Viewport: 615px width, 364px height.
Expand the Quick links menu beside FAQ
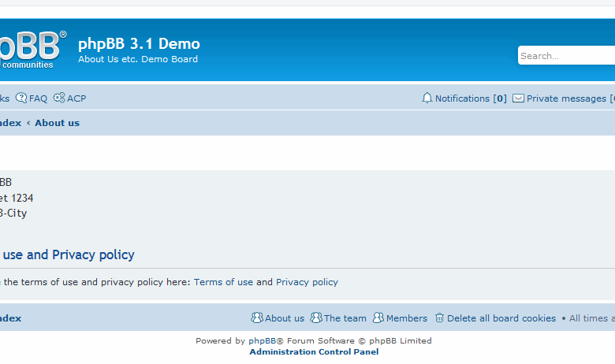click(x=4, y=98)
